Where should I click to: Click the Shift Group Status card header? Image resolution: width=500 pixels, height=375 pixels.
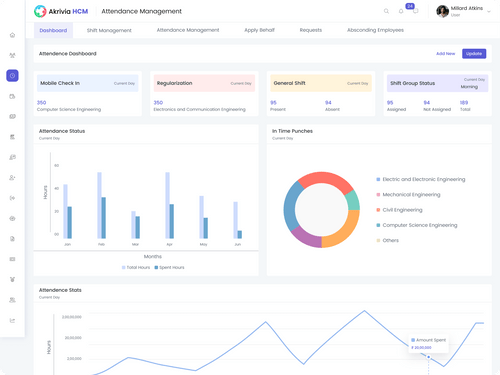coord(437,83)
